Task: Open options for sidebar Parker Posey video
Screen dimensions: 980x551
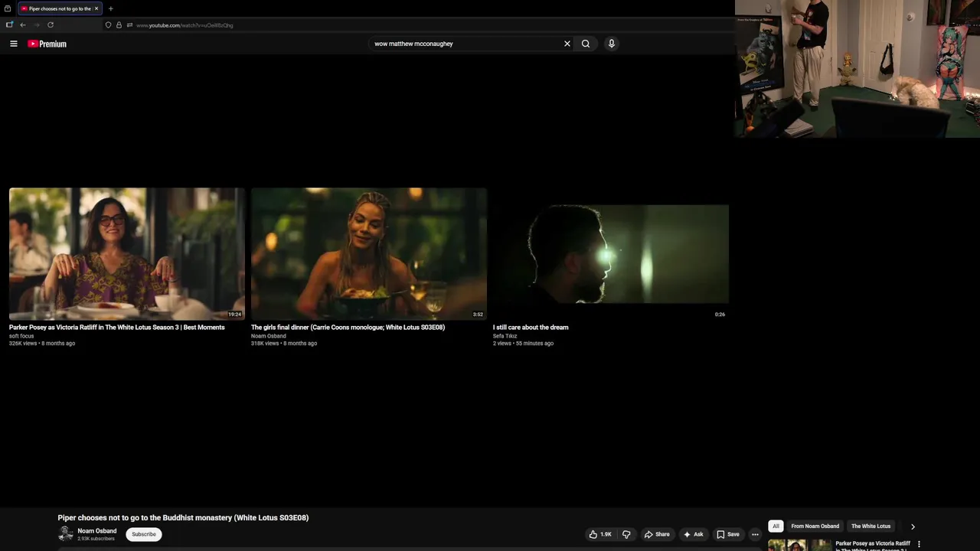Action: (919, 544)
